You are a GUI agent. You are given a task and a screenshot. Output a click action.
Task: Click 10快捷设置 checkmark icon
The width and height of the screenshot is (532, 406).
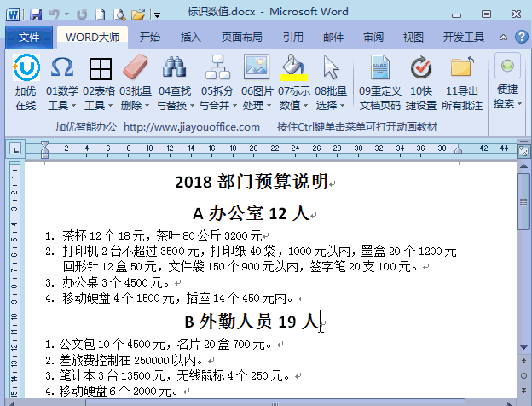coord(421,67)
